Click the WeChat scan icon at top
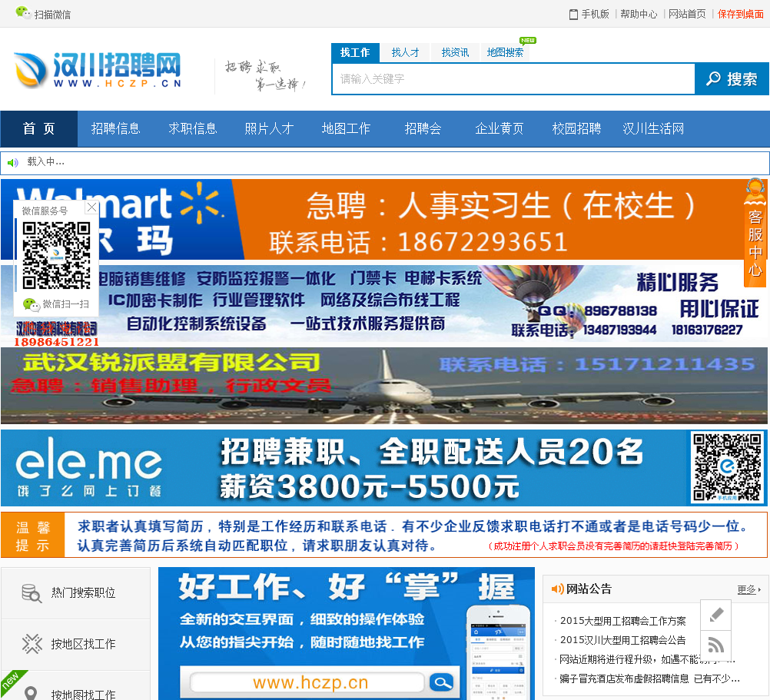Image resolution: width=770 pixels, height=700 pixels. pyautogui.click(x=23, y=13)
